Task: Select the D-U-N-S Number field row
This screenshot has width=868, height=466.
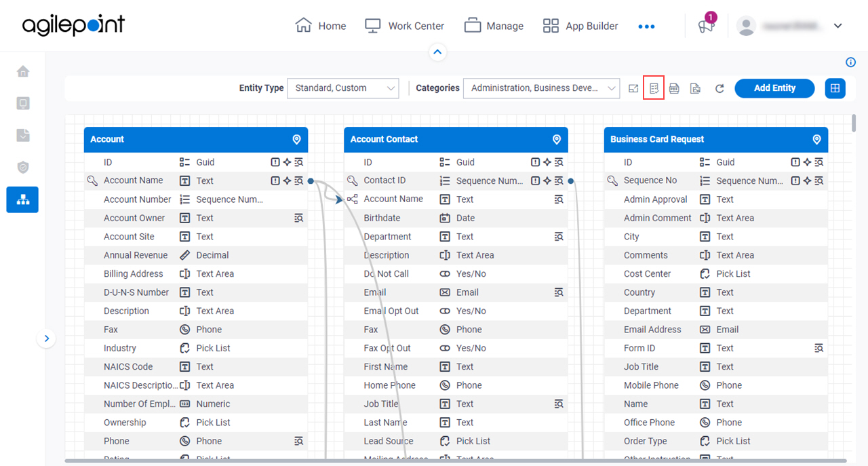Action: coord(196,292)
